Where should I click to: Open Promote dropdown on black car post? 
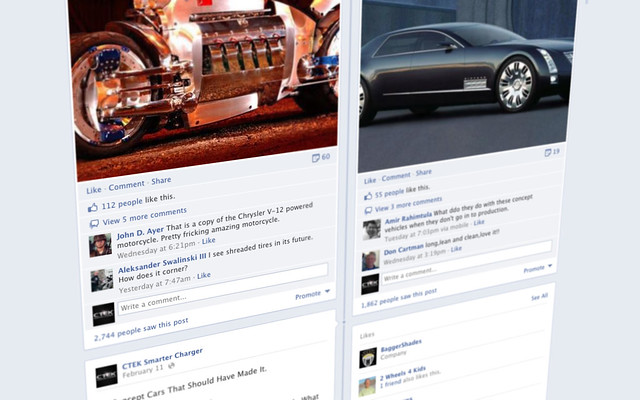coord(538,269)
